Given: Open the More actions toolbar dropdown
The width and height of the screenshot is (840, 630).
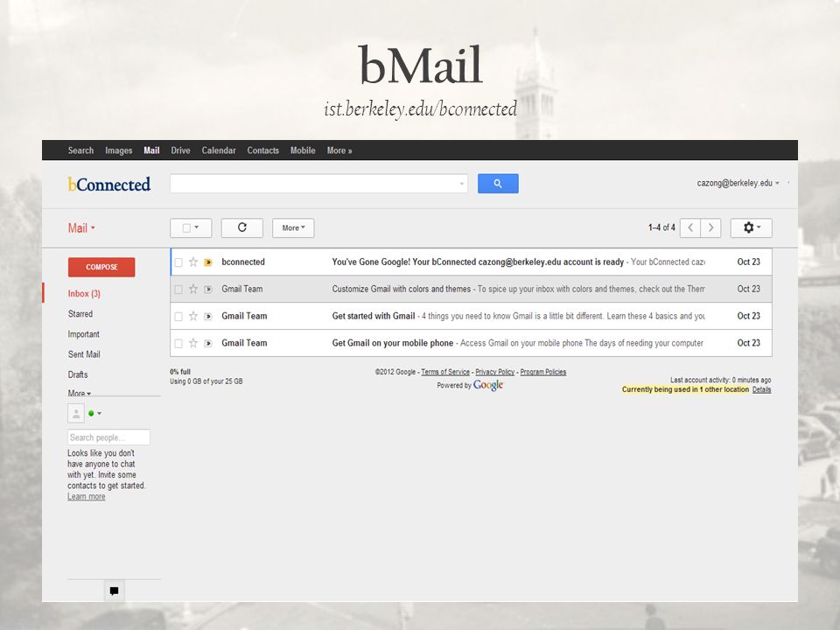Looking at the screenshot, I should 293,227.
